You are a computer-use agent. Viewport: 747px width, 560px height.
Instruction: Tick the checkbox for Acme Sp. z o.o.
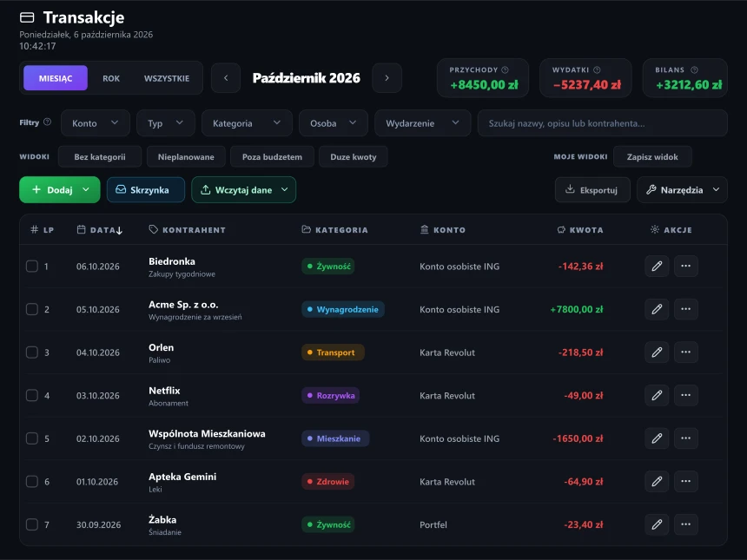pos(32,309)
